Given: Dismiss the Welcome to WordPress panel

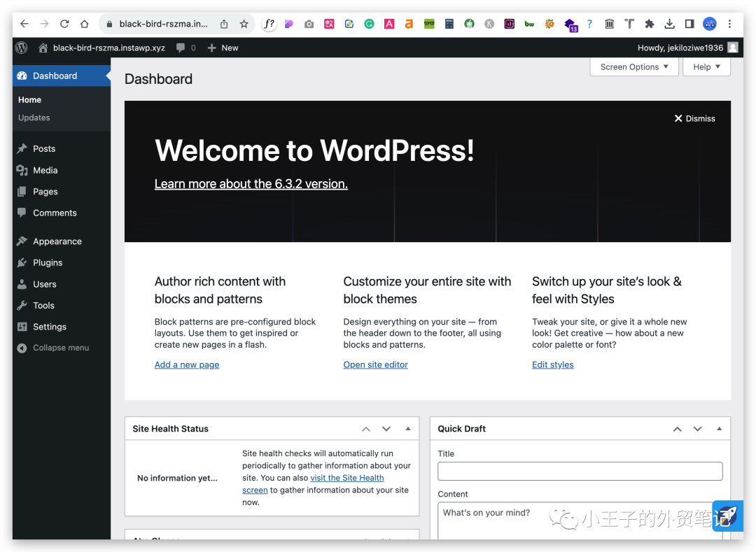Looking at the screenshot, I should click(x=694, y=118).
